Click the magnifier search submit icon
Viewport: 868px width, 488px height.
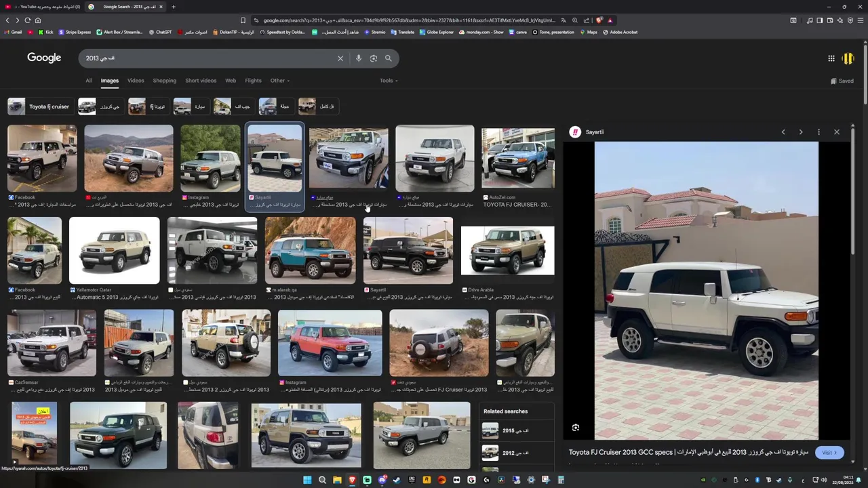(389, 58)
